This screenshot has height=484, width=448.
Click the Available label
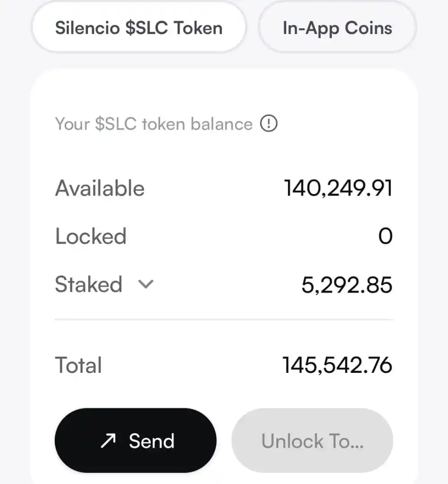click(x=100, y=188)
